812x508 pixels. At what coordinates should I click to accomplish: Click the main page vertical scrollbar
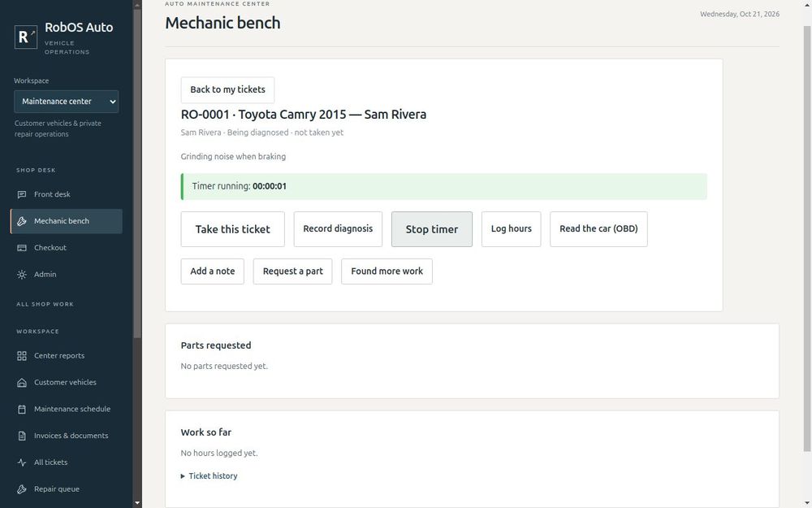tap(807, 238)
